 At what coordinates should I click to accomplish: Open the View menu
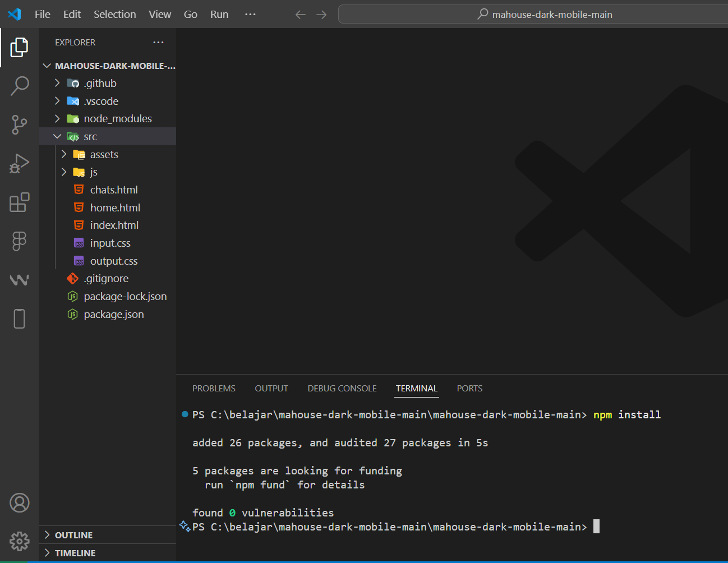[x=160, y=14]
